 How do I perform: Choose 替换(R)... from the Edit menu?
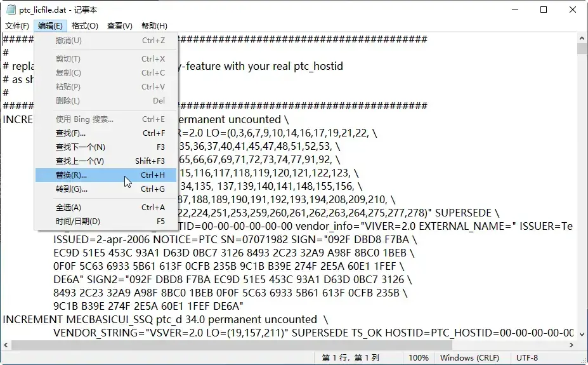106,175
